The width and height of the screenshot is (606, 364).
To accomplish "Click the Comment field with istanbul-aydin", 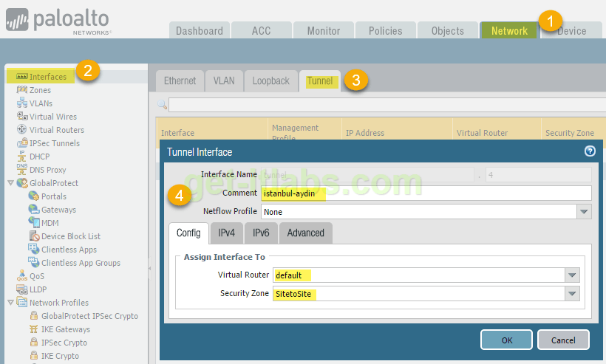I will click(x=425, y=193).
